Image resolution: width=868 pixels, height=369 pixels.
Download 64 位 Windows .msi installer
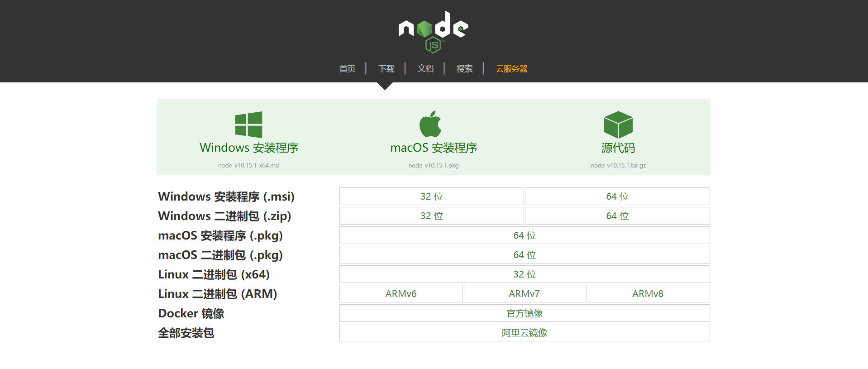point(617,196)
